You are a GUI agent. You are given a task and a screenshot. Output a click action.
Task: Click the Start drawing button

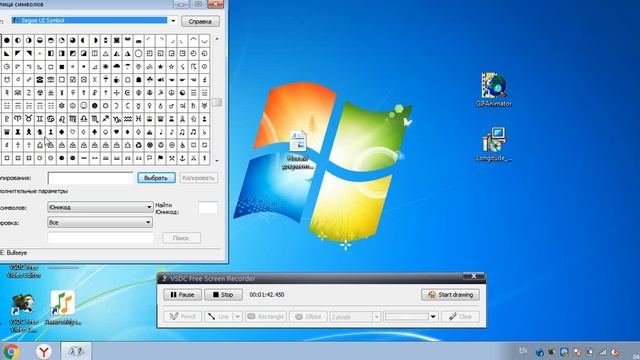450,295
